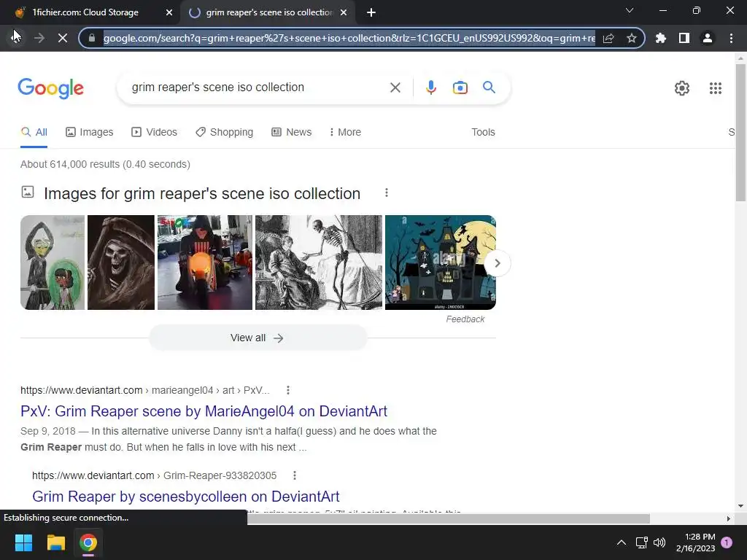
Task: Open Google quick settings gear
Action: tap(682, 88)
